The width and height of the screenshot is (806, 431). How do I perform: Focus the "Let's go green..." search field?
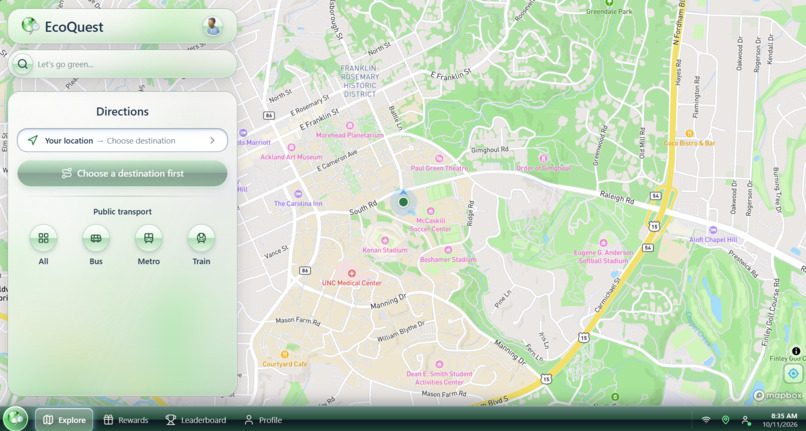(x=122, y=64)
